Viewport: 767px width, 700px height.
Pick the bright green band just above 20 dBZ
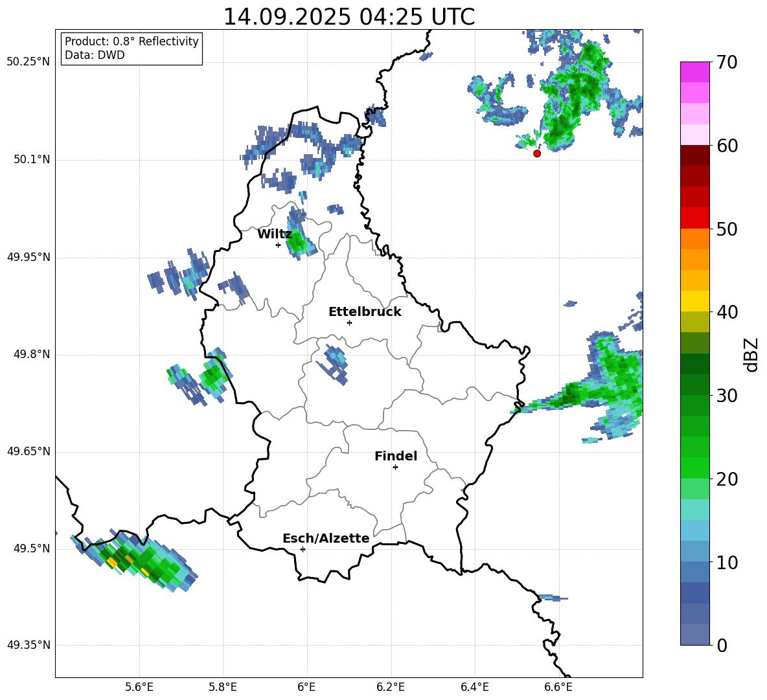(x=694, y=468)
